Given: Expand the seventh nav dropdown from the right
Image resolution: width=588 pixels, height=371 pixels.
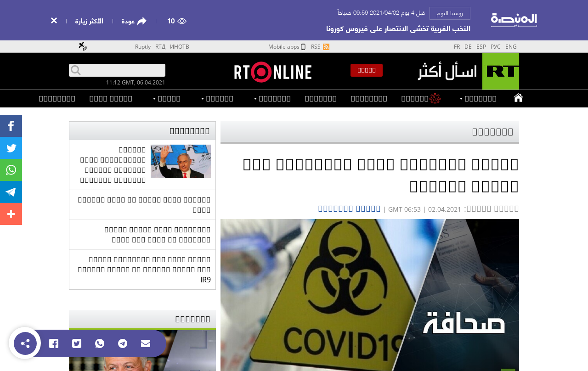Looking at the screenshot, I should click(217, 99).
